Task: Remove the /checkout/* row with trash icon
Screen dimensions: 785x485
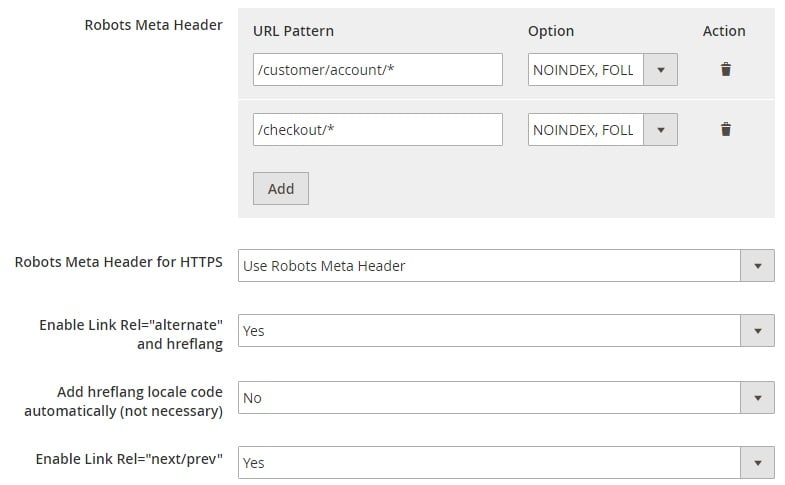Action: pos(725,129)
